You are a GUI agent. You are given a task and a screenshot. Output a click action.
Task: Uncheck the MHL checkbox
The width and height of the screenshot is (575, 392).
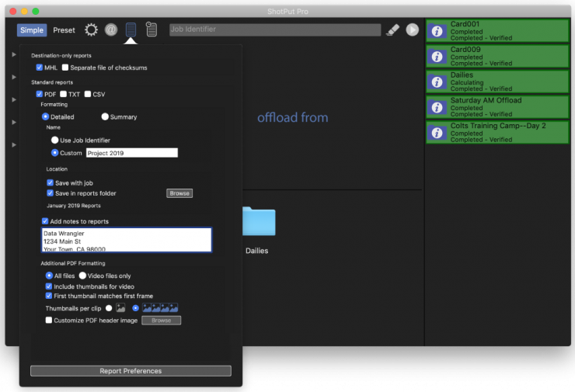[40, 68]
